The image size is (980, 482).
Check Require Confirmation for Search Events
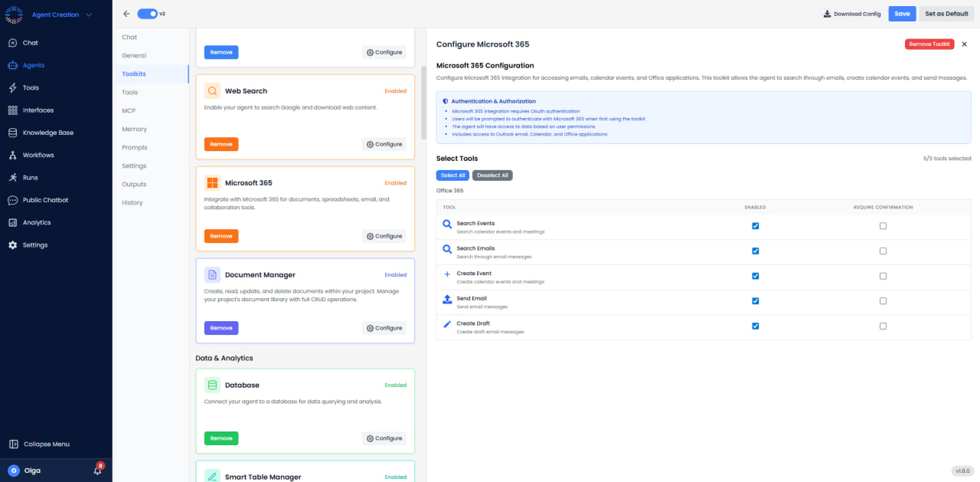point(883,226)
